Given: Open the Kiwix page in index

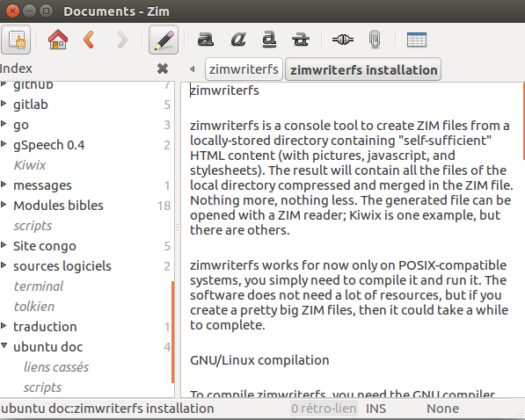Looking at the screenshot, I should tap(30, 165).
